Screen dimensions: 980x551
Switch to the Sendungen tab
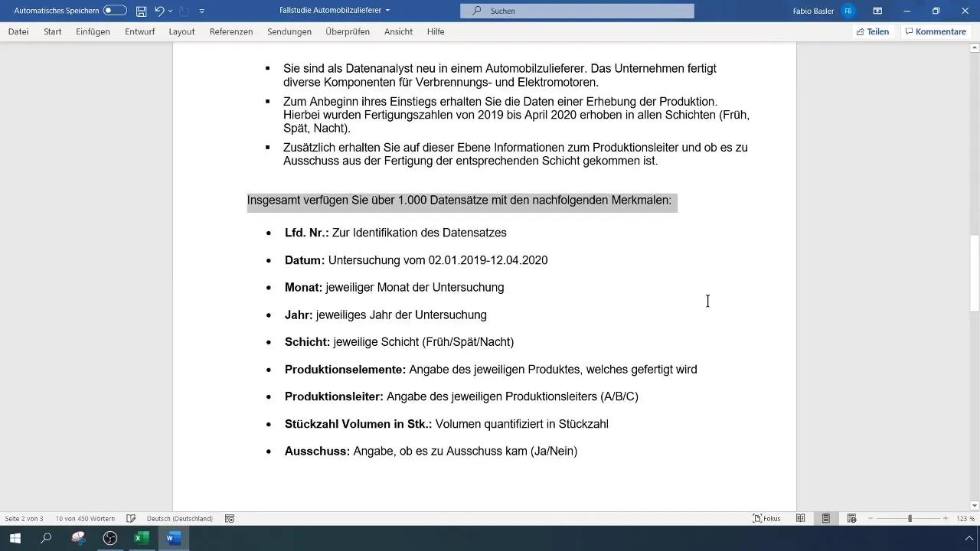click(289, 31)
